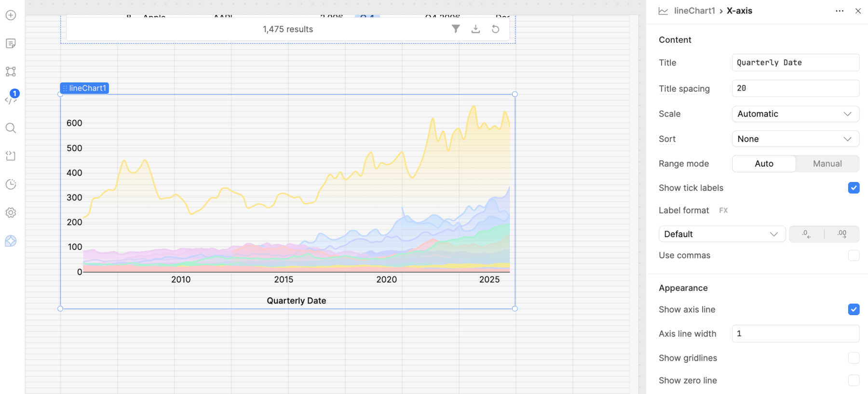Uncheck Show tick labels checkbox
868x394 pixels.
854,188
